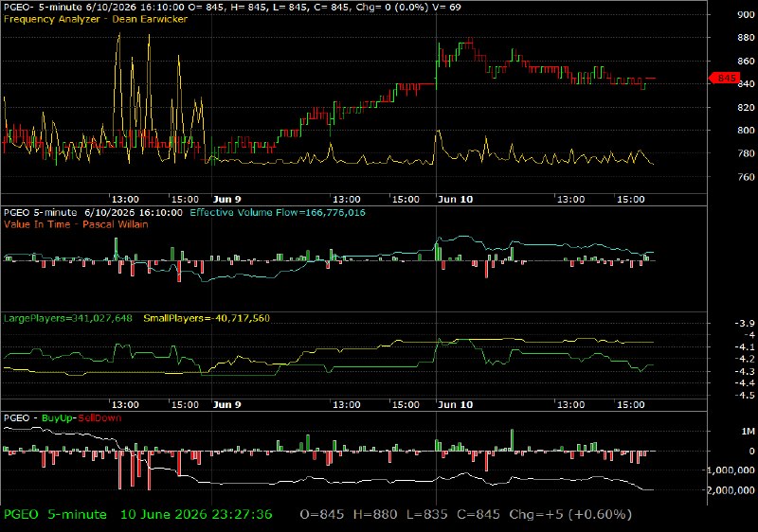Viewport: 758px width, 532px height.
Task: Click the 780 price axis label
Action: coord(746,153)
